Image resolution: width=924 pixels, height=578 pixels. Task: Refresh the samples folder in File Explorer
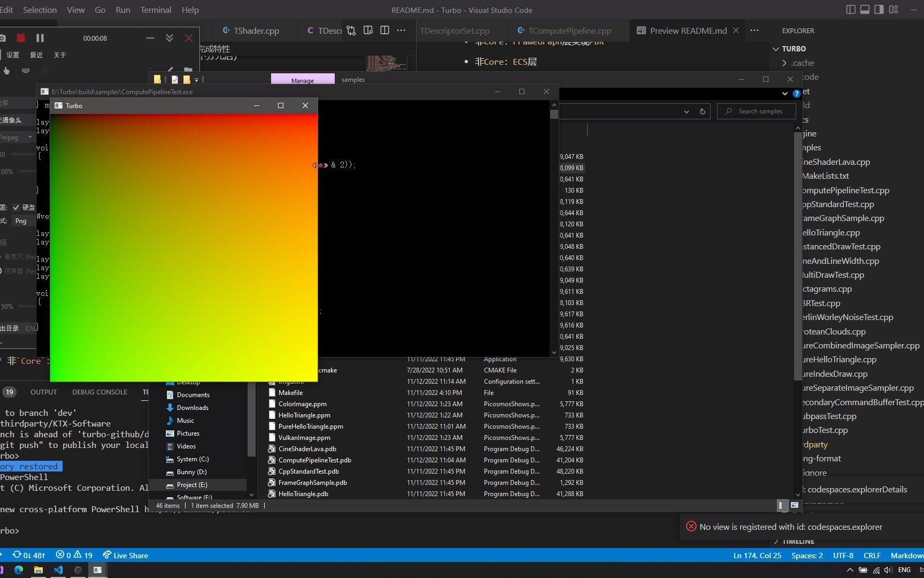(x=702, y=111)
